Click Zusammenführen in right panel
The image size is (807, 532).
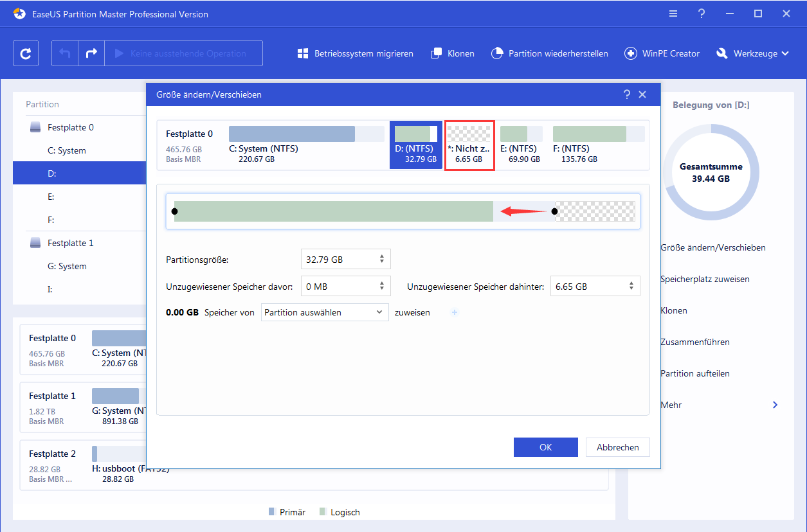click(x=694, y=342)
